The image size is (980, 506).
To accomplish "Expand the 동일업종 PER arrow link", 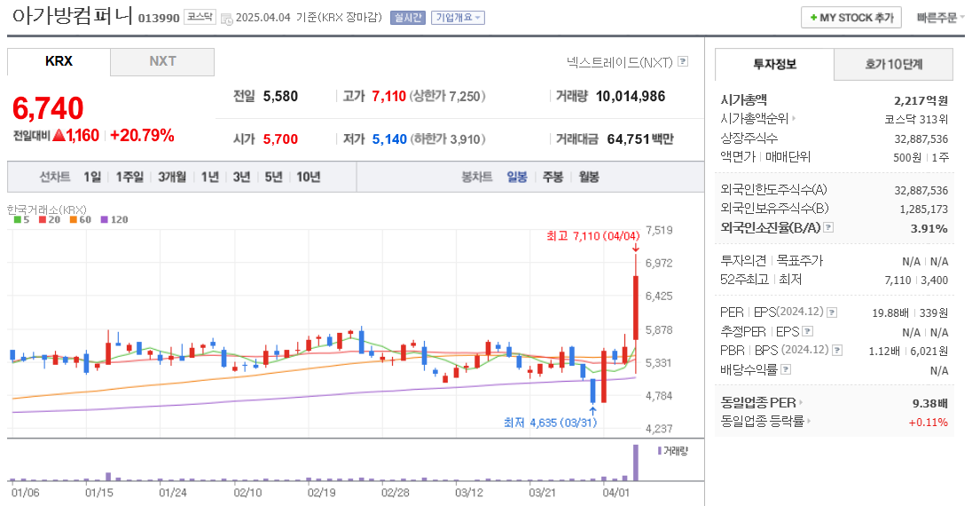I will tap(801, 402).
